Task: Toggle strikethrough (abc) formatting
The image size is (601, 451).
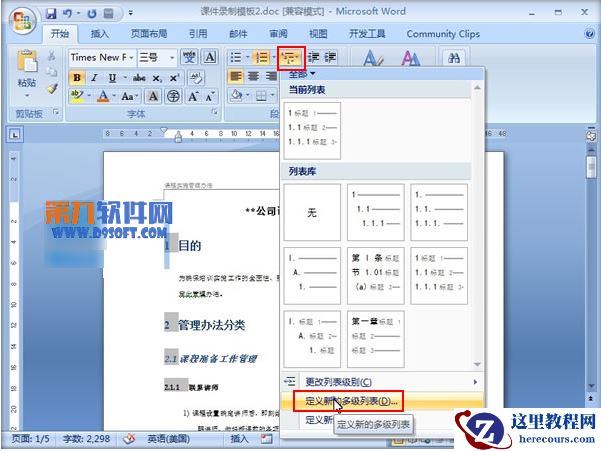Action: (x=139, y=77)
